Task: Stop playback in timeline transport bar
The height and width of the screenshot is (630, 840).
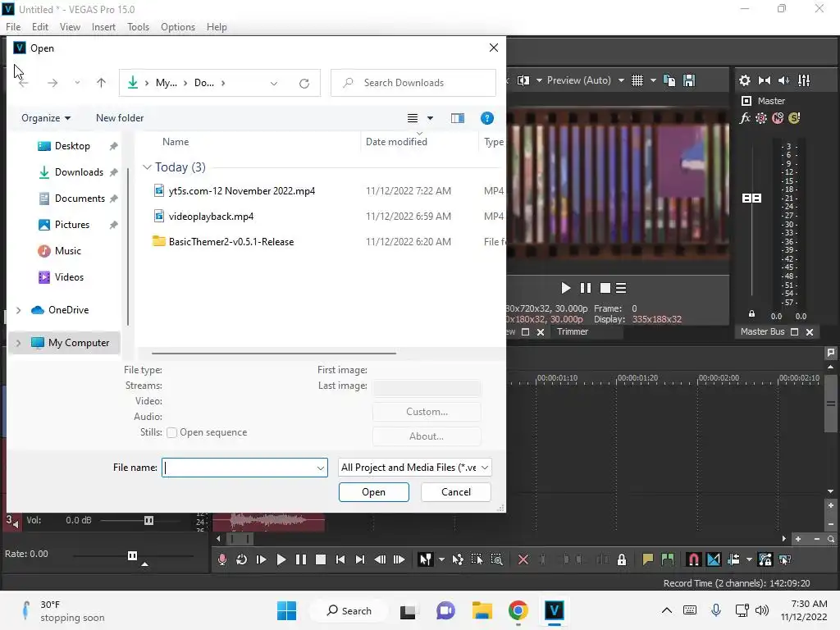Action: [321, 559]
